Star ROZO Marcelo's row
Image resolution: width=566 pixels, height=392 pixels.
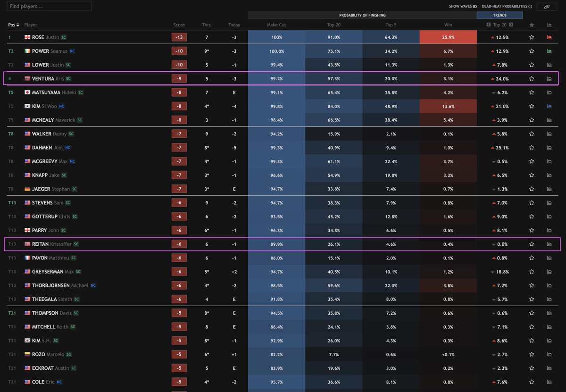(x=532, y=354)
